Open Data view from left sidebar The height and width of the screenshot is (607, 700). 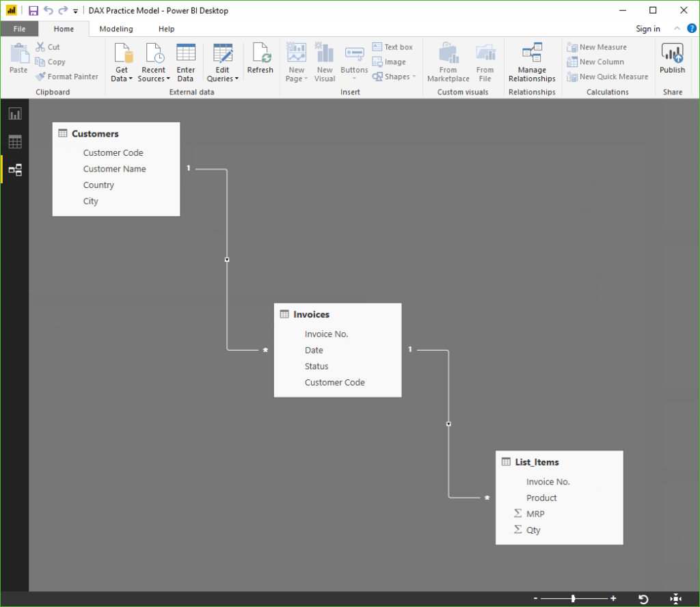pos(14,141)
